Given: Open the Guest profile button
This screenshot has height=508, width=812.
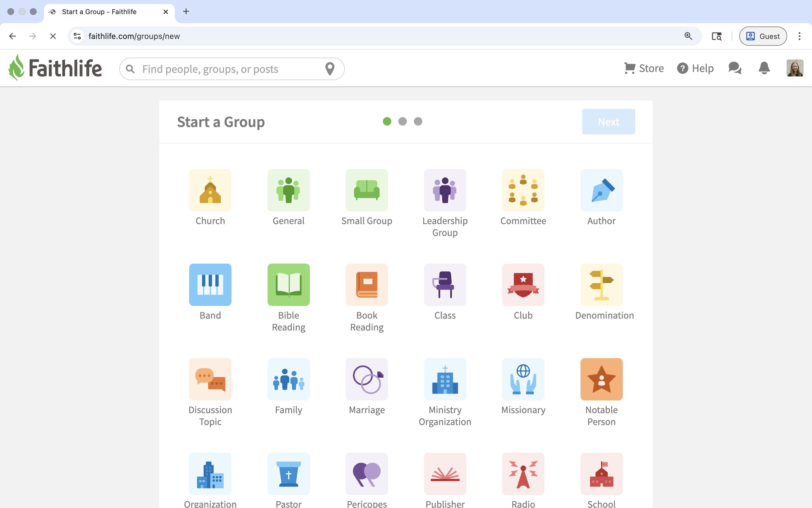Looking at the screenshot, I should coord(763,36).
